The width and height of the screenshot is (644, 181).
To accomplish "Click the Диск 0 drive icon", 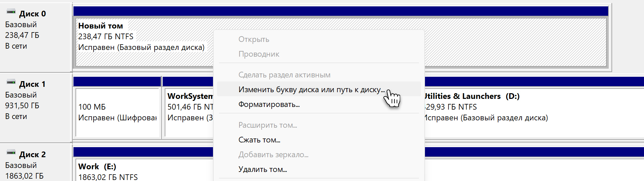I will [11, 12].
